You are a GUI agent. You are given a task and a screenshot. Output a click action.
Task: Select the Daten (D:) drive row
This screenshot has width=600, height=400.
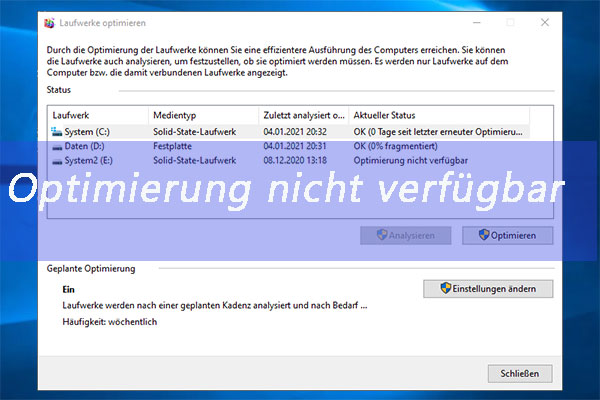(289, 146)
